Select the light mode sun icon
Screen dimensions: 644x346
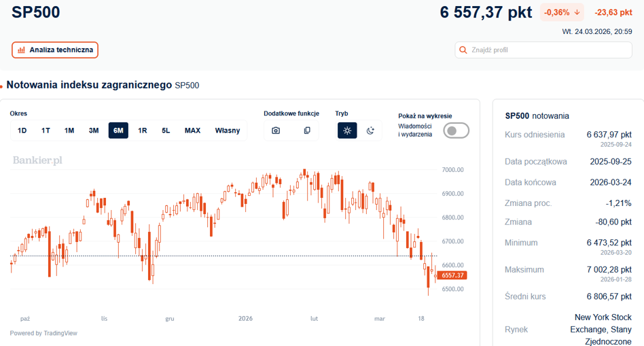click(x=347, y=131)
